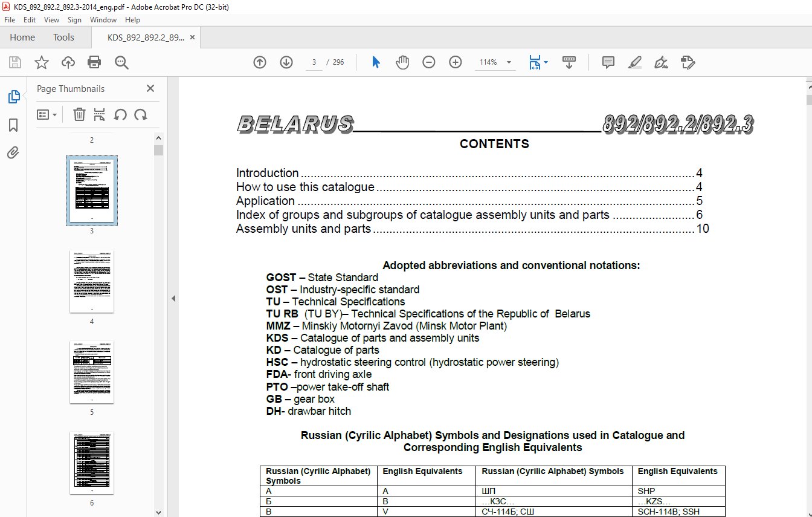Switch to the Home tab
Screen dimensions: 812x517
pos(22,37)
